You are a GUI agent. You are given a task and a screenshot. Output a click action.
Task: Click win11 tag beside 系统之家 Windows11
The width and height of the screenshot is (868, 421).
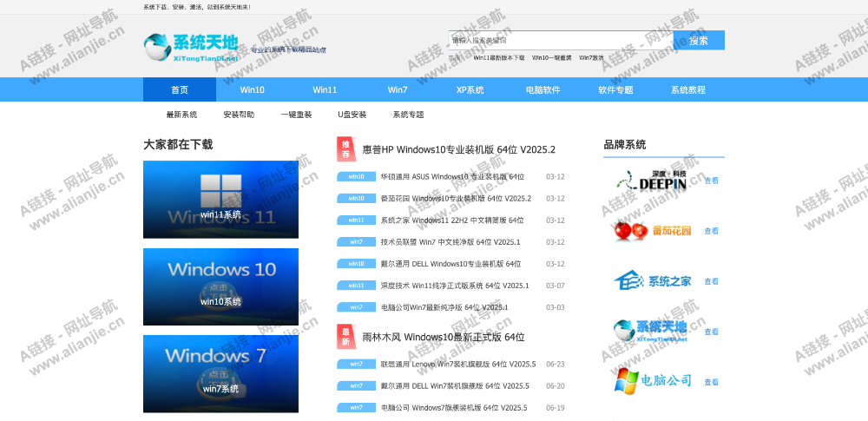pyautogui.click(x=357, y=220)
